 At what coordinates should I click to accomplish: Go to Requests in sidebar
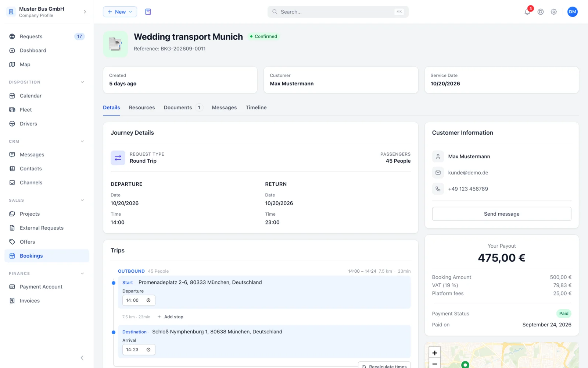click(47, 36)
